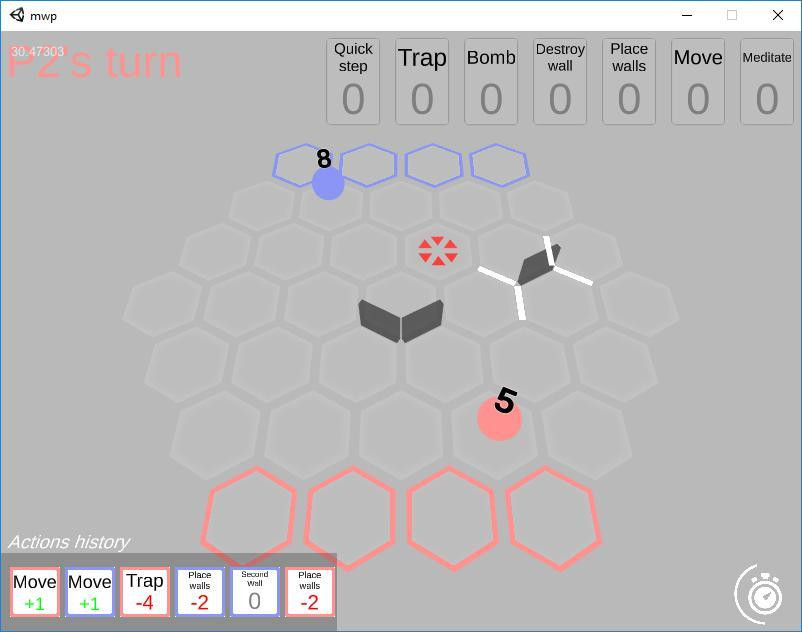Open the blue-bordered Place walls -2 history card
802x632 pixels.
click(200, 592)
